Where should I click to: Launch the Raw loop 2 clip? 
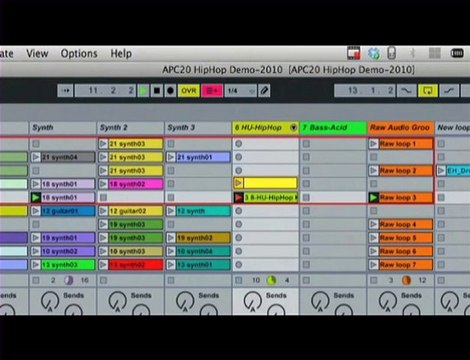click(374, 171)
